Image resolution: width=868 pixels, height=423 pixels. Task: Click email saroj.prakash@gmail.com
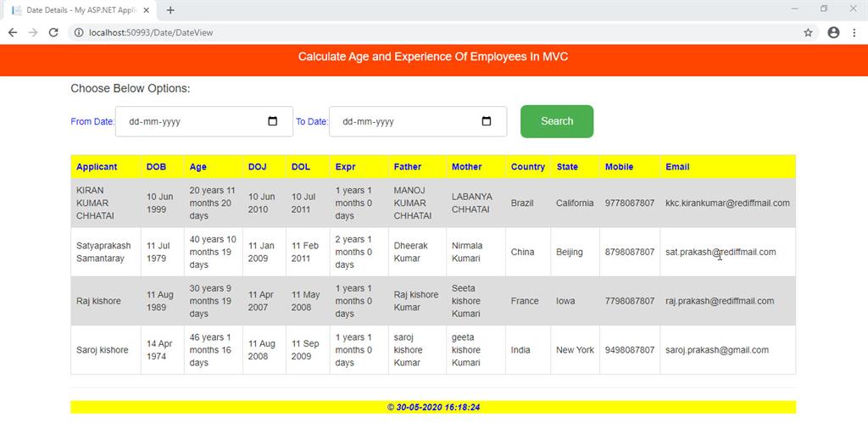pos(717,350)
